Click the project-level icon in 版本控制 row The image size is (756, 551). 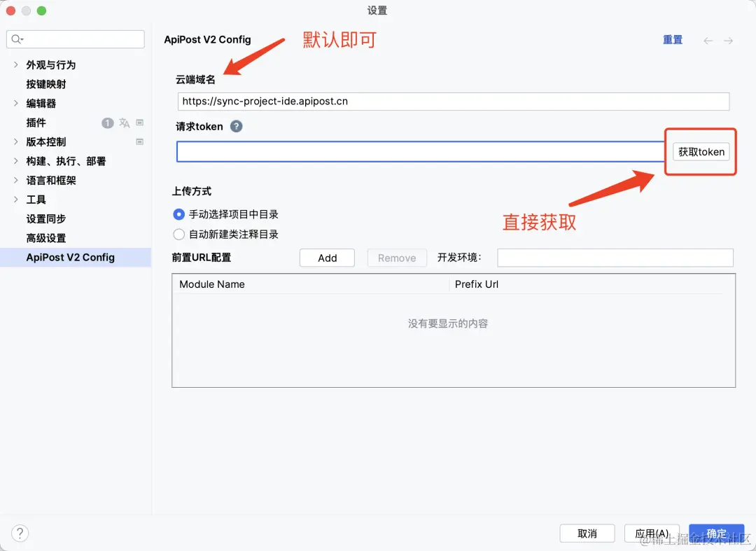pos(140,141)
